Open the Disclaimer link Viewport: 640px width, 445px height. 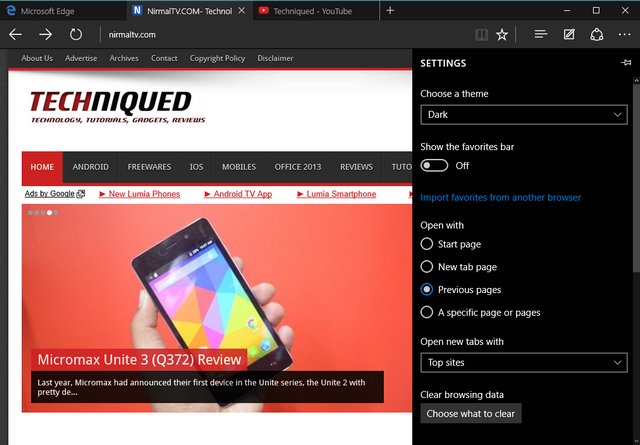click(x=275, y=58)
